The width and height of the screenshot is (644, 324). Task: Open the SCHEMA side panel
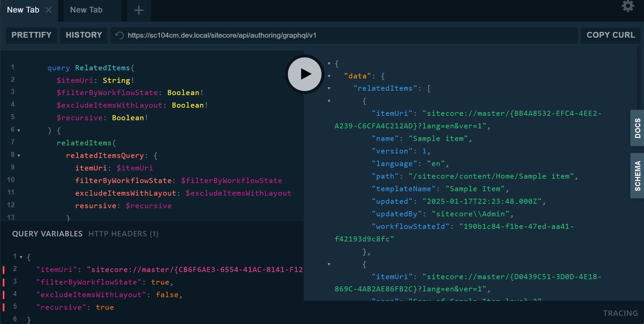pyautogui.click(x=637, y=176)
